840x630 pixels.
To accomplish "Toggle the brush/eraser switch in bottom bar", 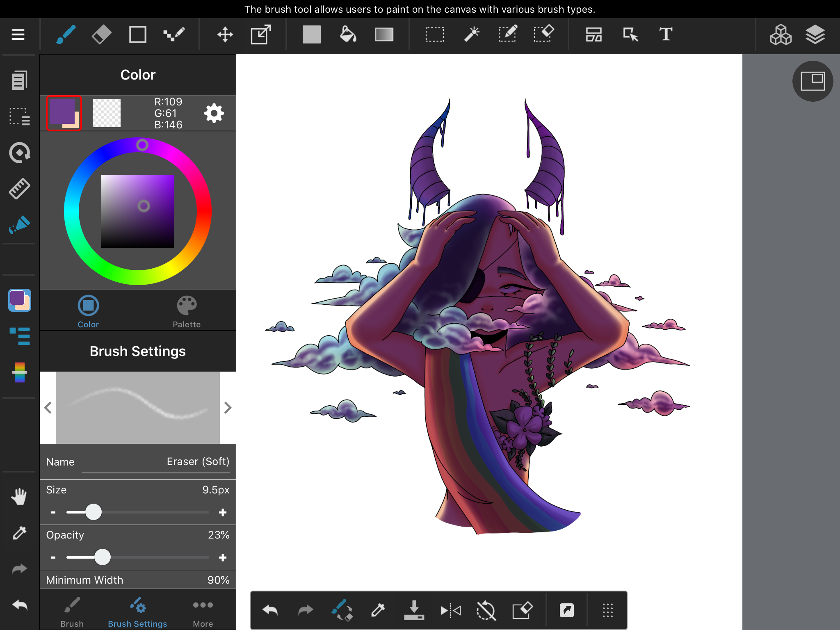I will [x=342, y=610].
